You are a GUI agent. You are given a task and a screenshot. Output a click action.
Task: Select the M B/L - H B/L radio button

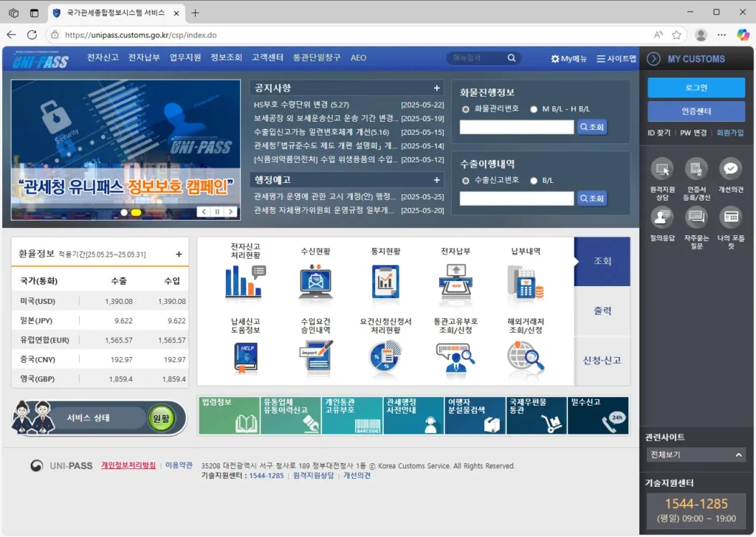click(534, 109)
